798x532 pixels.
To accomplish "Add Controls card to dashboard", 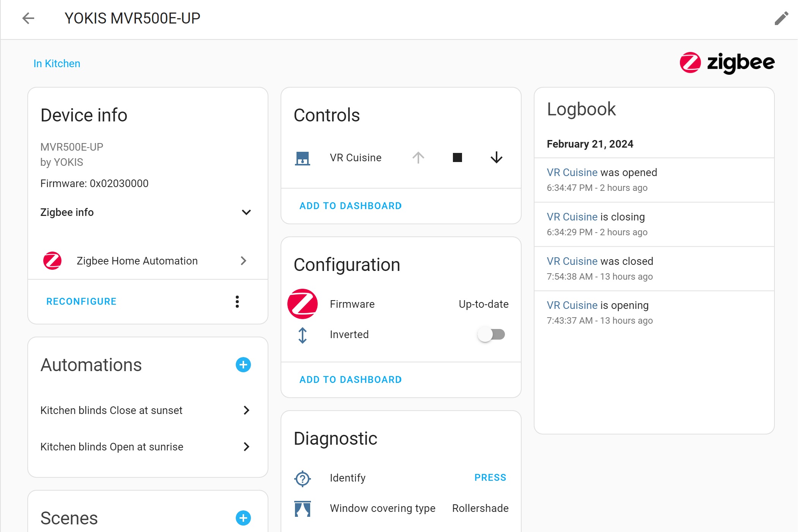I will coord(350,206).
